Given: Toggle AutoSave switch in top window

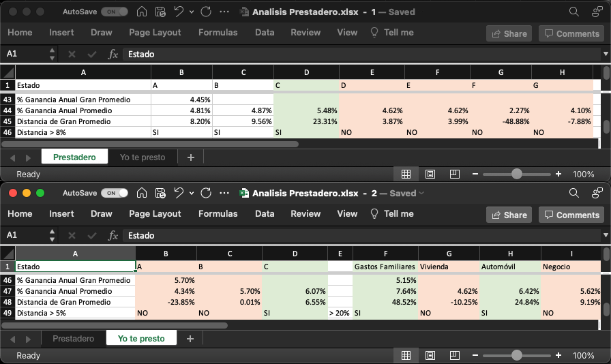Looking at the screenshot, I should pos(115,12).
